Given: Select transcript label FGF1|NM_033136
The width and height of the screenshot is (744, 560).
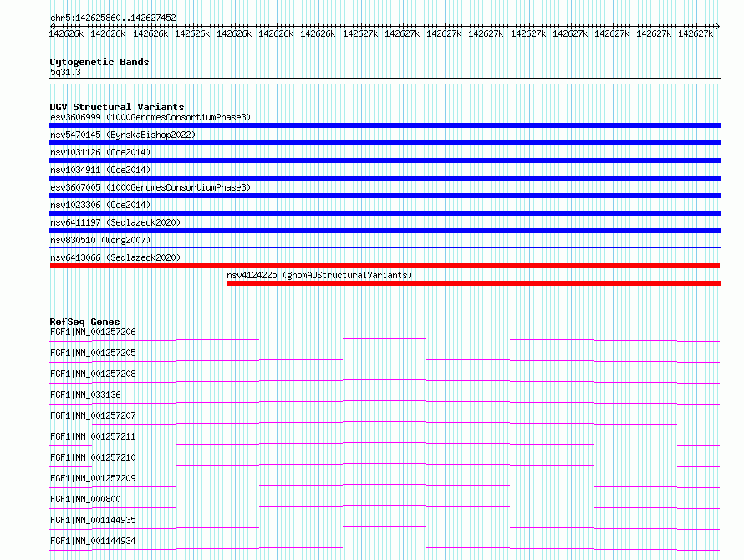Looking at the screenshot, I should click(85, 395).
